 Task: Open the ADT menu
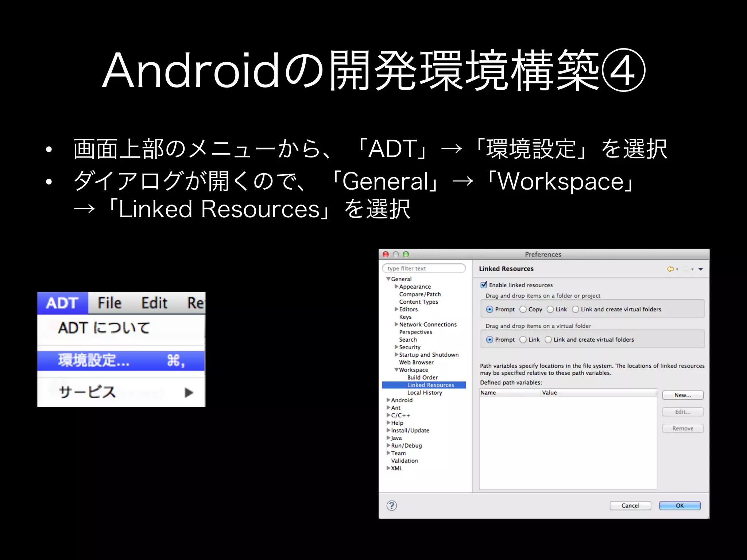pos(62,303)
